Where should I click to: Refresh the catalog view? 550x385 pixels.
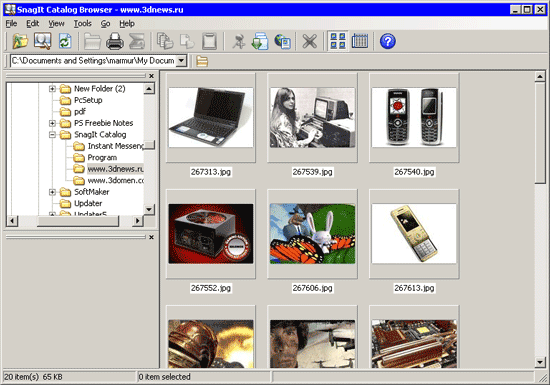coord(65,41)
